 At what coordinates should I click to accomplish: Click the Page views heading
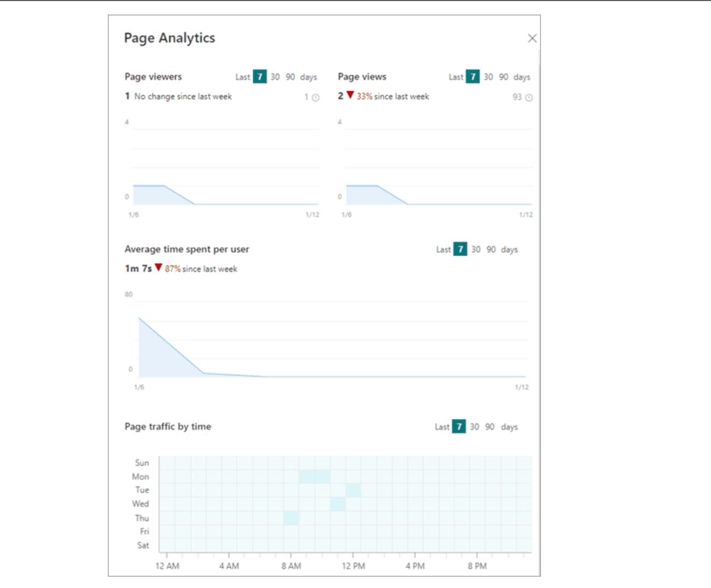coord(362,76)
